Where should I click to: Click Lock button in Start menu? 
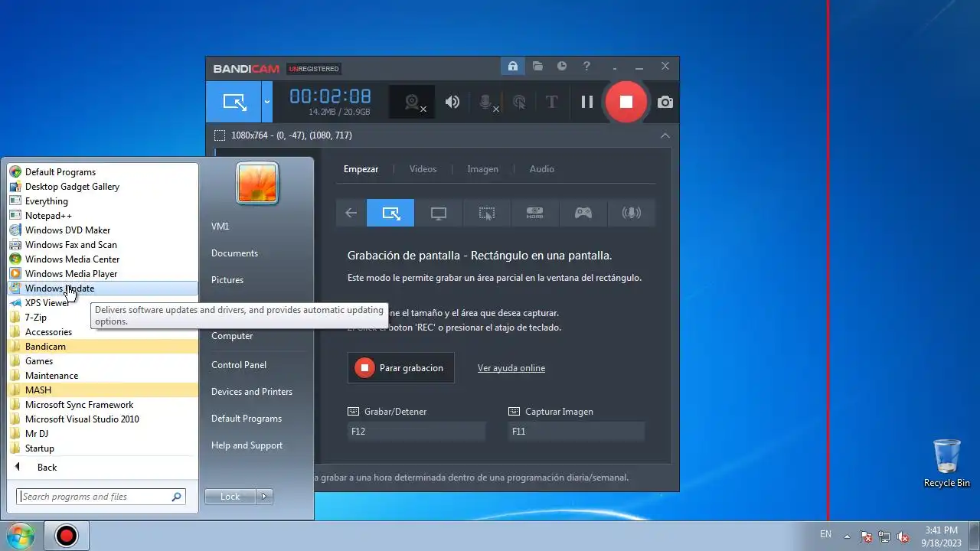230,497
